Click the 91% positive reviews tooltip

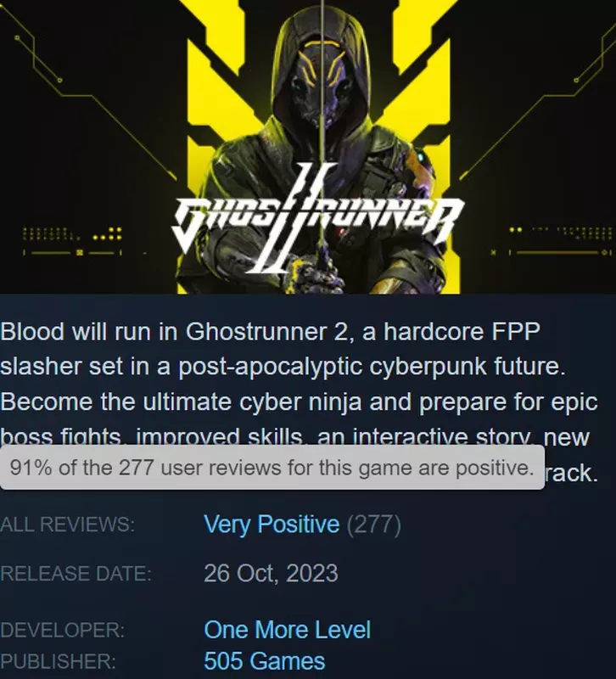pos(272,468)
